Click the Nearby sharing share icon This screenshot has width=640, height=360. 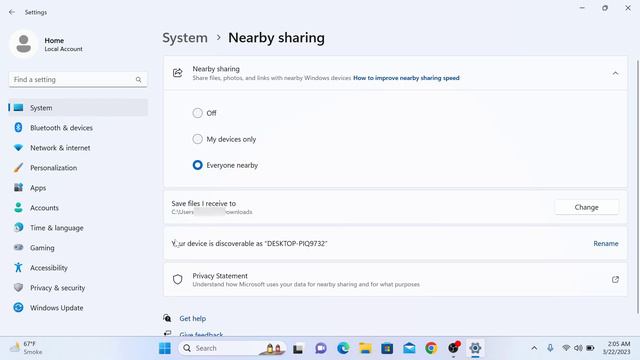pos(178,73)
